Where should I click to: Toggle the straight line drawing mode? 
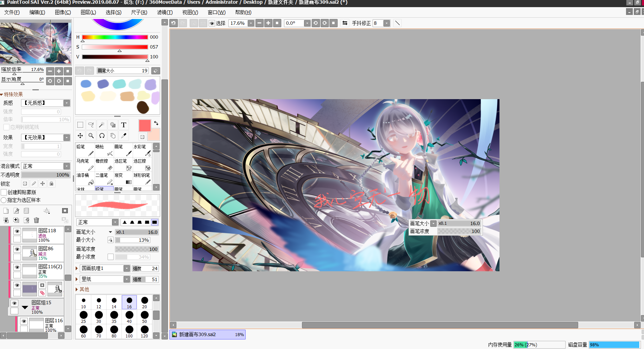tap(397, 23)
